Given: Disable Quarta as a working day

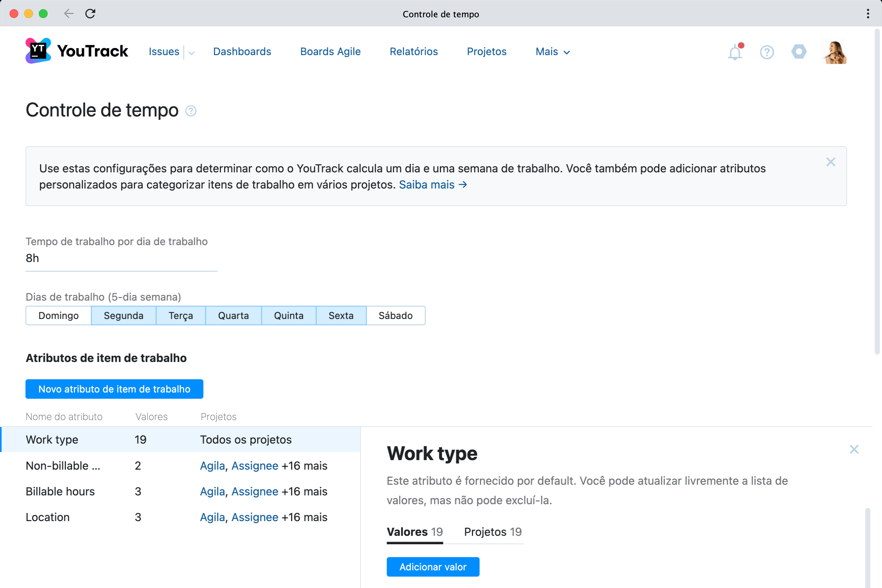Looking at the screenshot, I should tap(233, 315).
